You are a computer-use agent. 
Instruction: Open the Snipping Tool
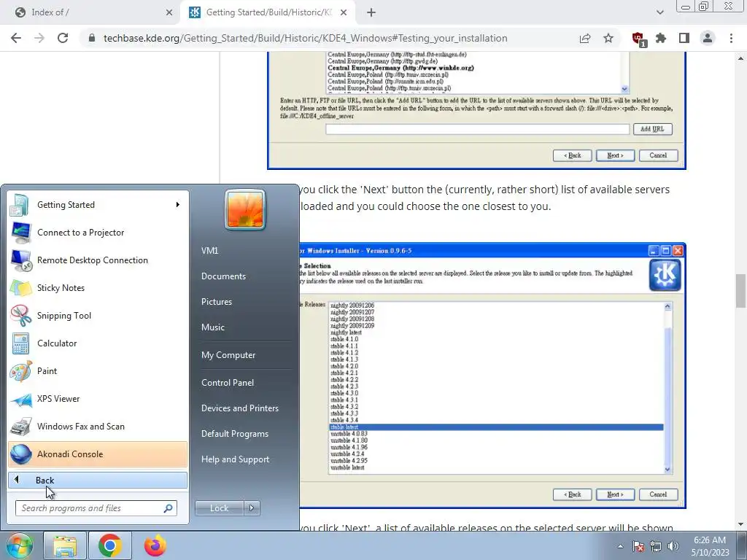[98, 315]
